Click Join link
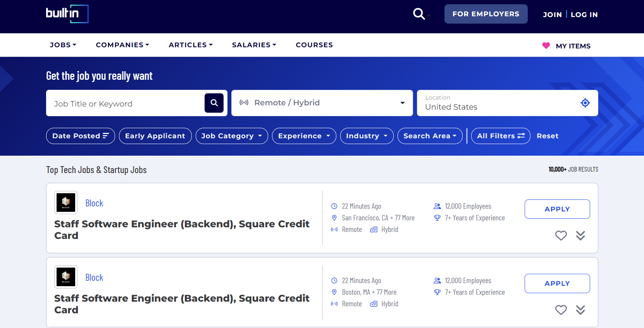The height and width of the screenshot is (328, 644). pos(552,15)
